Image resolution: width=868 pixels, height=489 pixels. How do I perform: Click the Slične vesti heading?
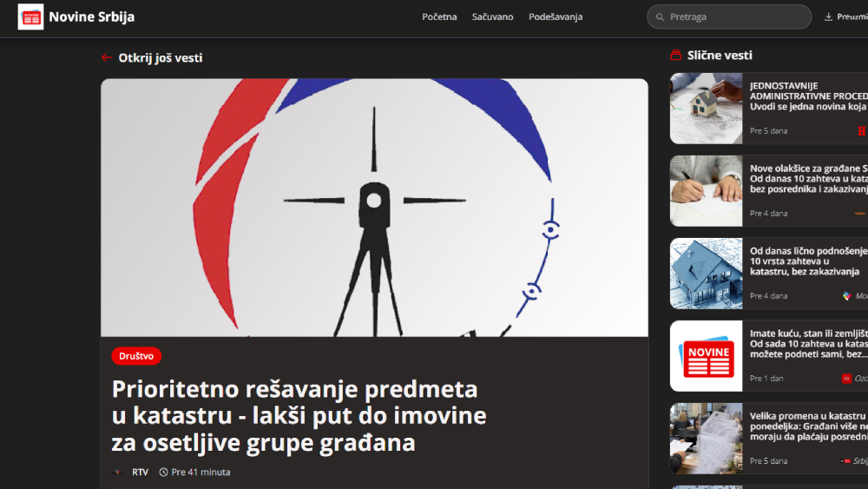(719, 55)
